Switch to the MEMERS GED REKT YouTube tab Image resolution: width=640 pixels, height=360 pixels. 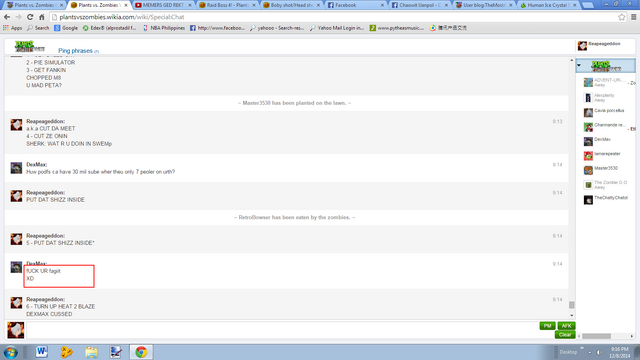coord(162,5)
